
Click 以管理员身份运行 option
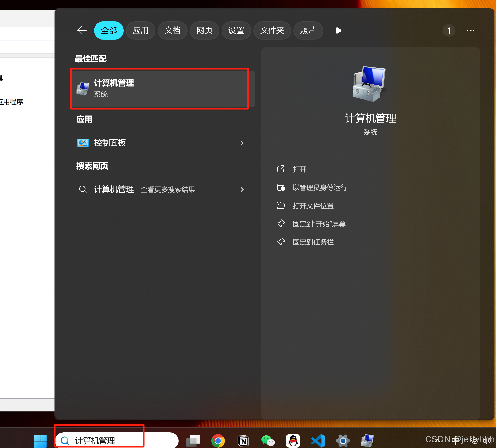coord(320,188)
